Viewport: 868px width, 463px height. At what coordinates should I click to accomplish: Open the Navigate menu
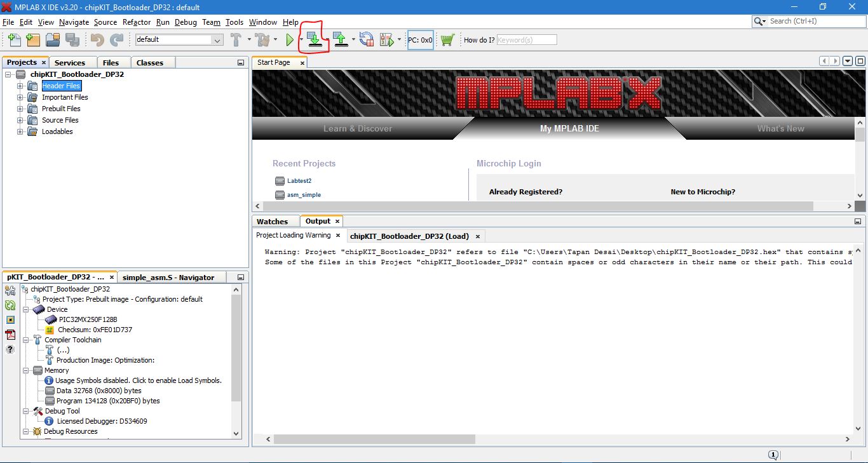(74, 22)
